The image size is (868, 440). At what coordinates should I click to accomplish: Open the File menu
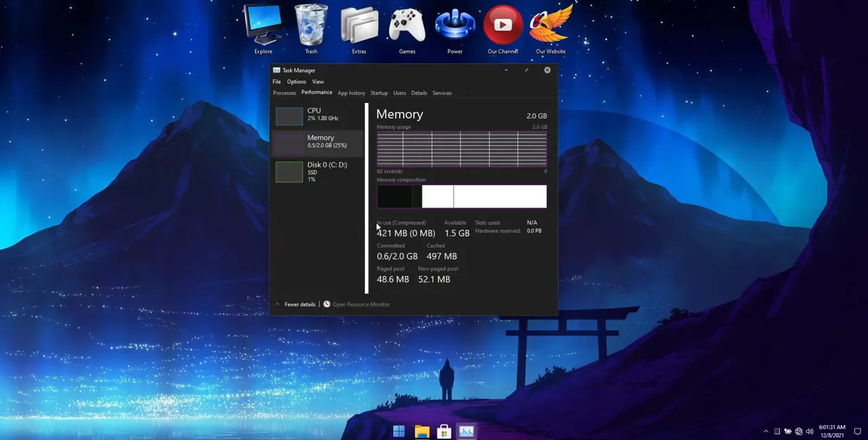[277, 81]
